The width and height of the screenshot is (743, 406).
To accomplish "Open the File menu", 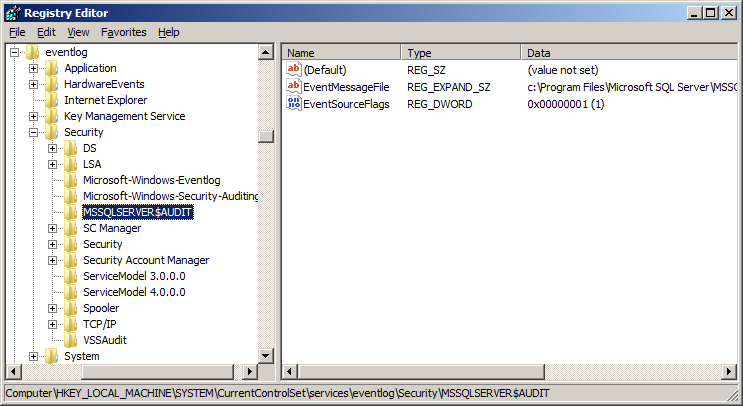I will pos(17,32).
